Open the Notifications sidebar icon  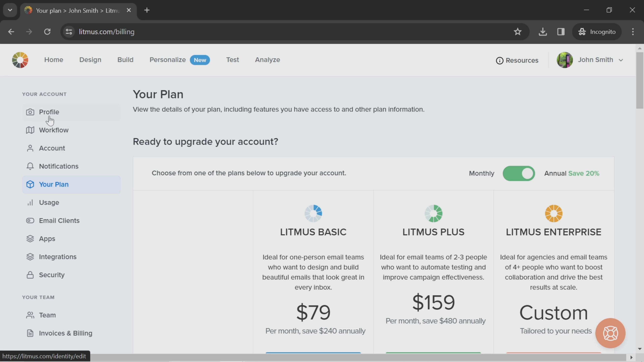point(30,166)
